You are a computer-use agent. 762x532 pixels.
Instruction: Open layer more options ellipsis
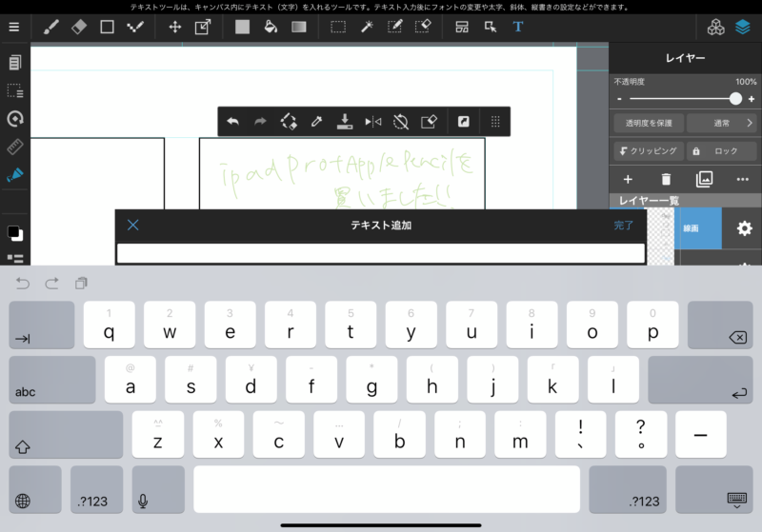[x=743, y=180]
